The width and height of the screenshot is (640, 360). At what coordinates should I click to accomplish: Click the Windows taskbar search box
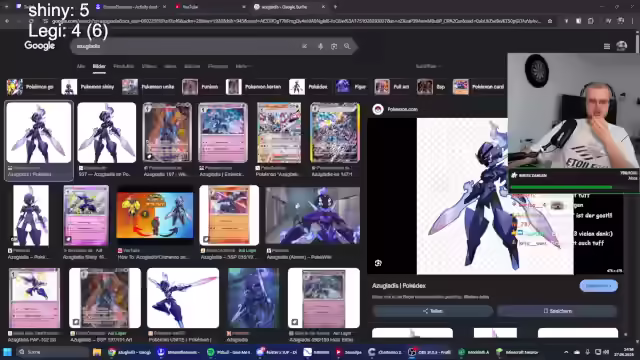[53, 352]
